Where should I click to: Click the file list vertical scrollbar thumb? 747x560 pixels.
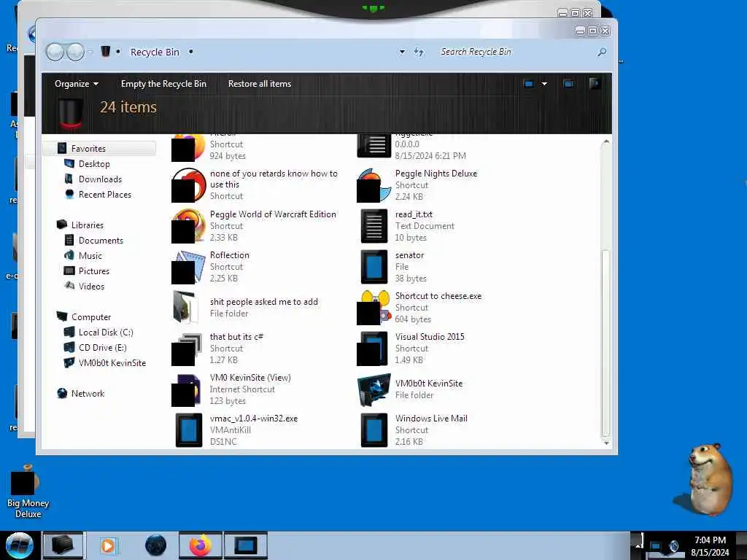(x=605, y=343)
